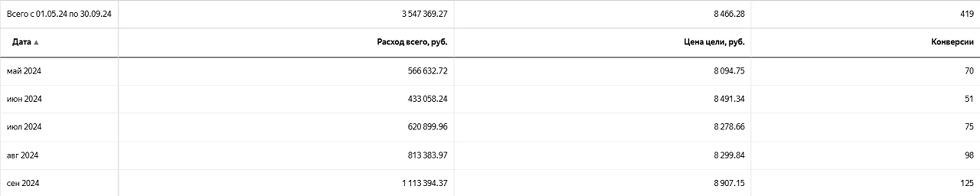Click the sort arrow next to Дата
The height and width of the screenshot is (196, 980).
point(36,42)
